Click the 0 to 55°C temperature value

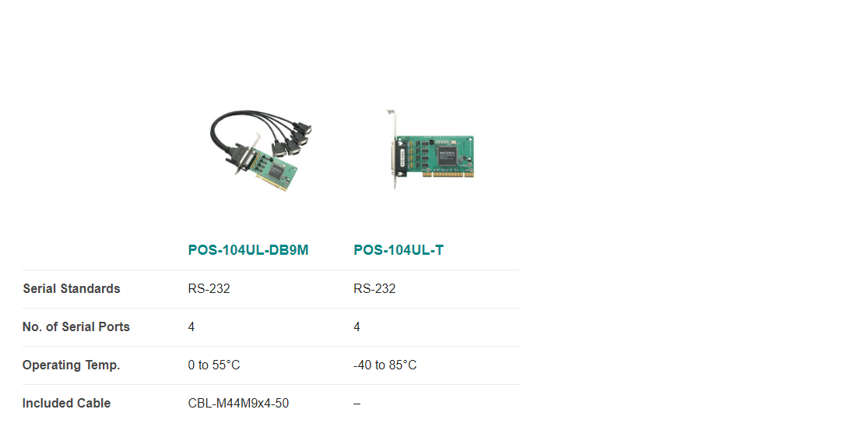[214, 365]
